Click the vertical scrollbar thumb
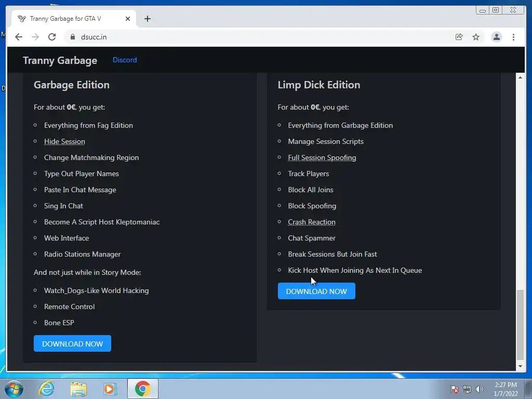Image resolution: width=532 pixels, height=399 pixels. pyautogui.click(x=520, y=325)
